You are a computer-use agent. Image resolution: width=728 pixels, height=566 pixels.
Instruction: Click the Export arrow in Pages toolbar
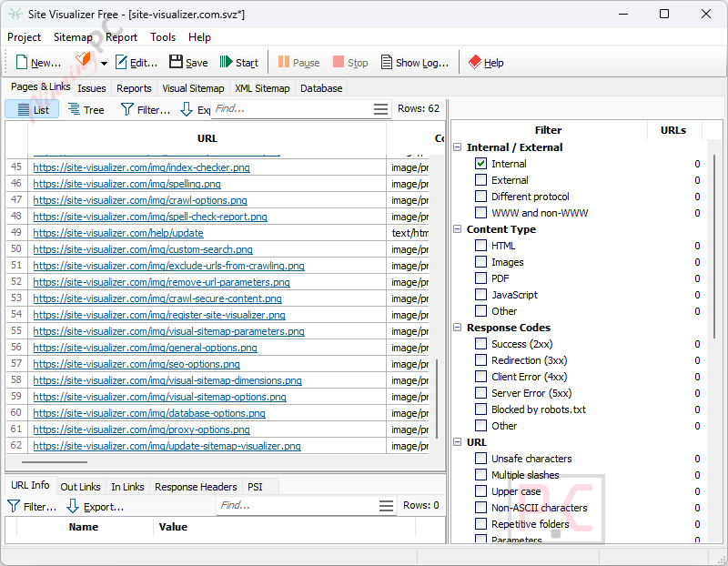(187, 109)
